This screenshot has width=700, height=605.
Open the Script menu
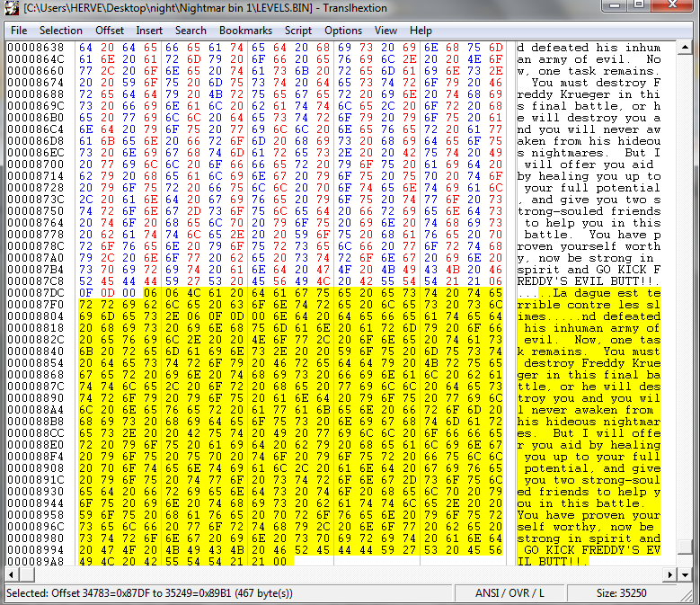(297, 31)
